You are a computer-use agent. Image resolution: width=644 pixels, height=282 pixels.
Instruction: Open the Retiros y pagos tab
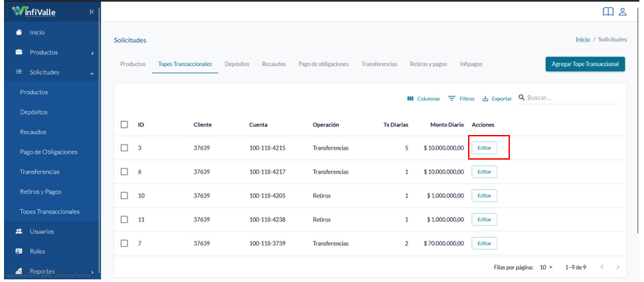[428, 65]
